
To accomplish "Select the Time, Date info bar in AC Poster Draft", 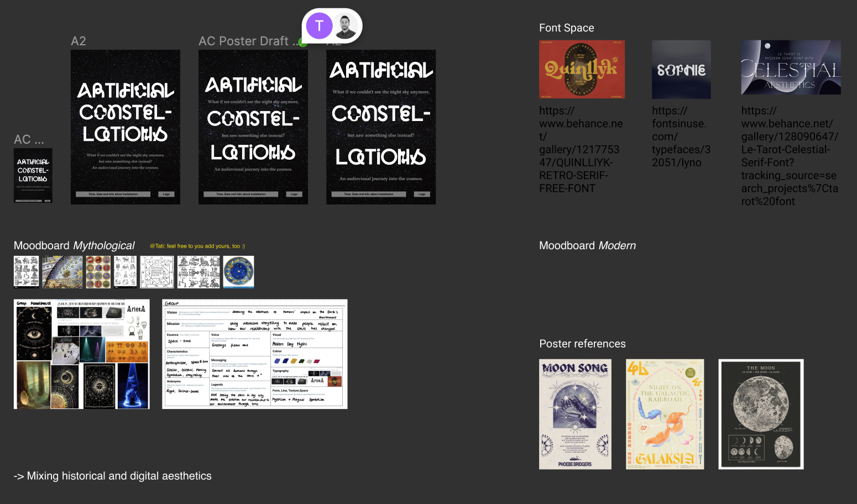I will [x=241, y=194].
